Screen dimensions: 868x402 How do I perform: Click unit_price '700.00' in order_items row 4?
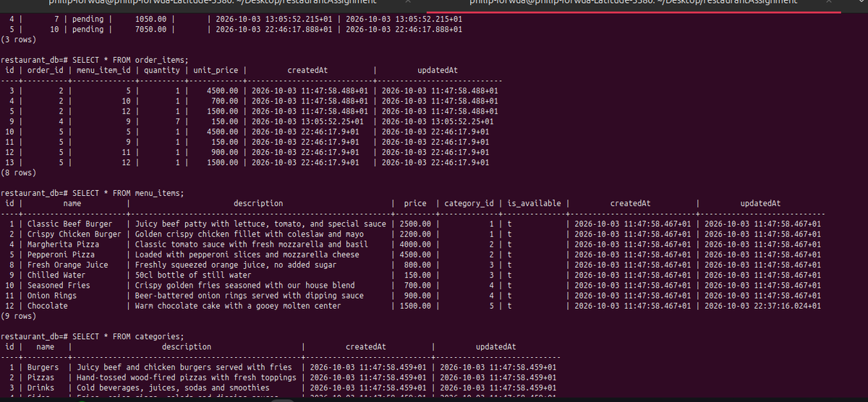coord(225,102)
